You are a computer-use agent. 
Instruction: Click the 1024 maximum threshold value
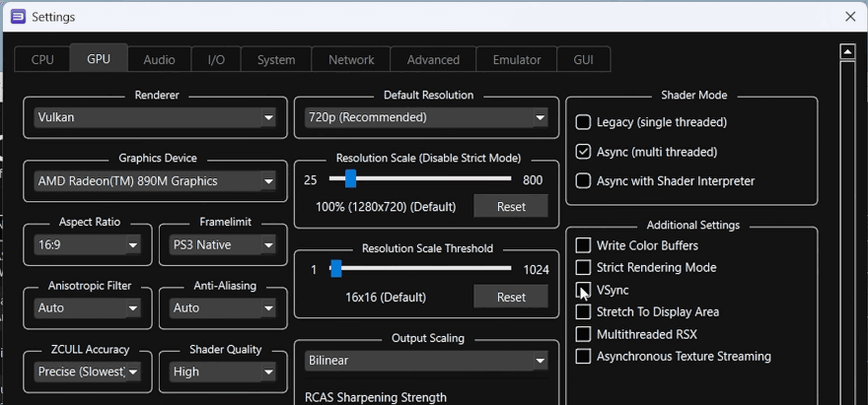coord(536,270)
